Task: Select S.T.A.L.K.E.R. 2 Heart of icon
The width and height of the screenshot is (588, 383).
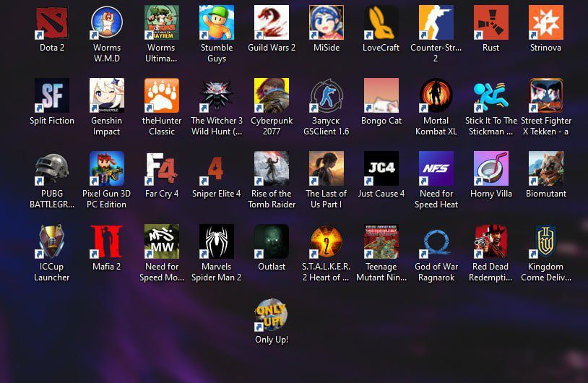Action: pos(327,241)
